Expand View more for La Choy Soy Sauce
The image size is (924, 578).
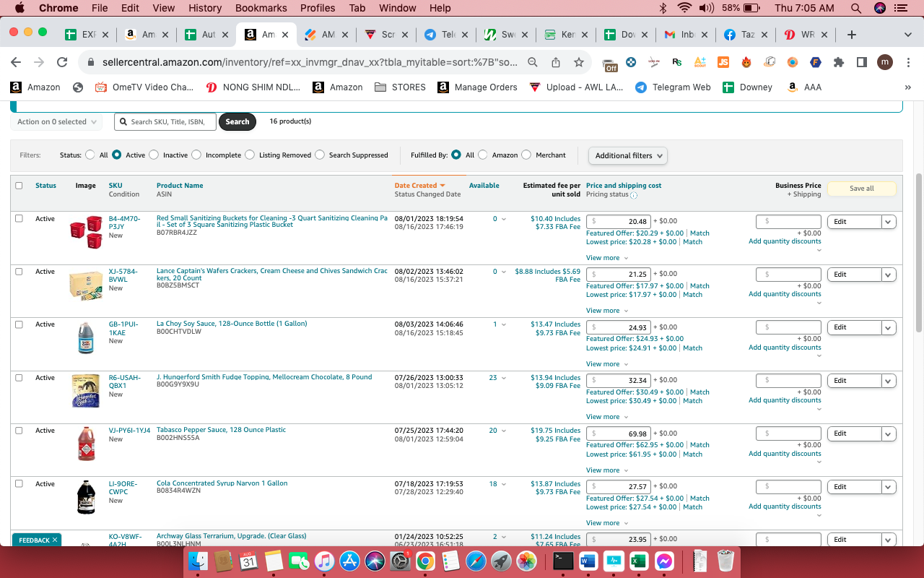pyautogui.click(x=607, y=364)
